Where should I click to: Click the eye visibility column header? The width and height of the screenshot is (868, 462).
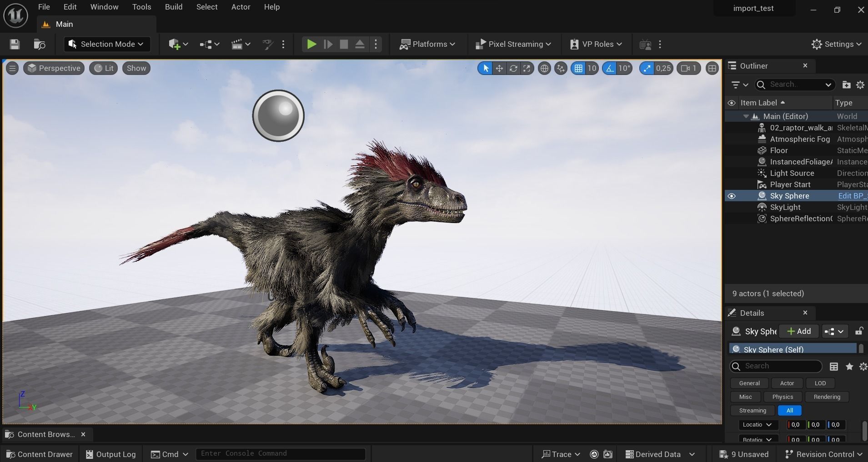coord(732,103)
